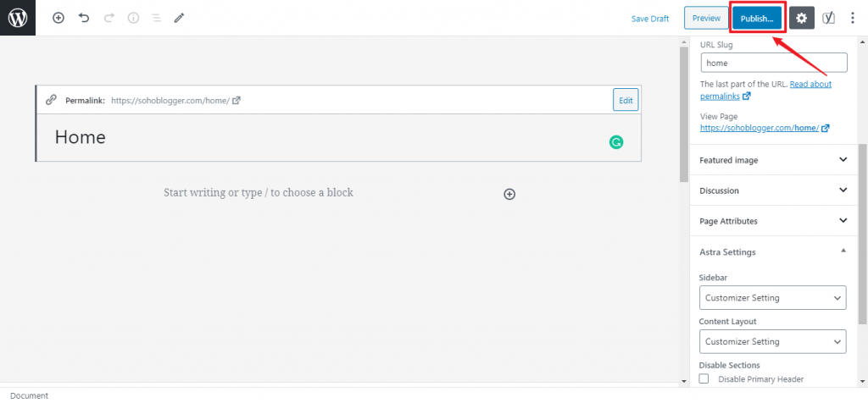Open the Sidebar Customizer Setting dropdown

772,298
